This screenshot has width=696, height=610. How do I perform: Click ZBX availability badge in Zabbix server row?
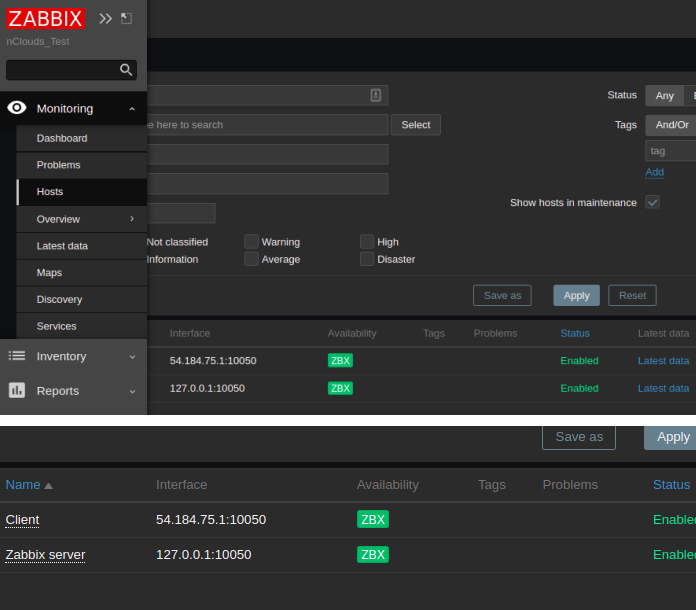pyautogui.click(x=373, y=554)
